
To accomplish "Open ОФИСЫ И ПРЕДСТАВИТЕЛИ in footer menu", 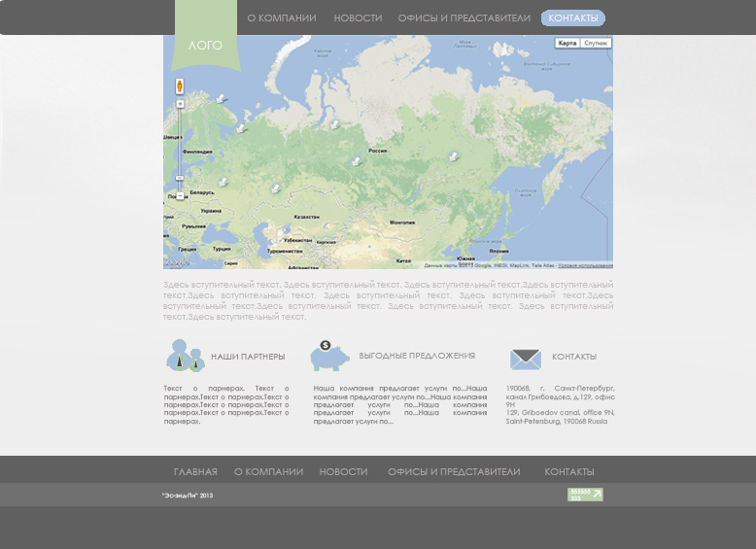I will point(454,472).
